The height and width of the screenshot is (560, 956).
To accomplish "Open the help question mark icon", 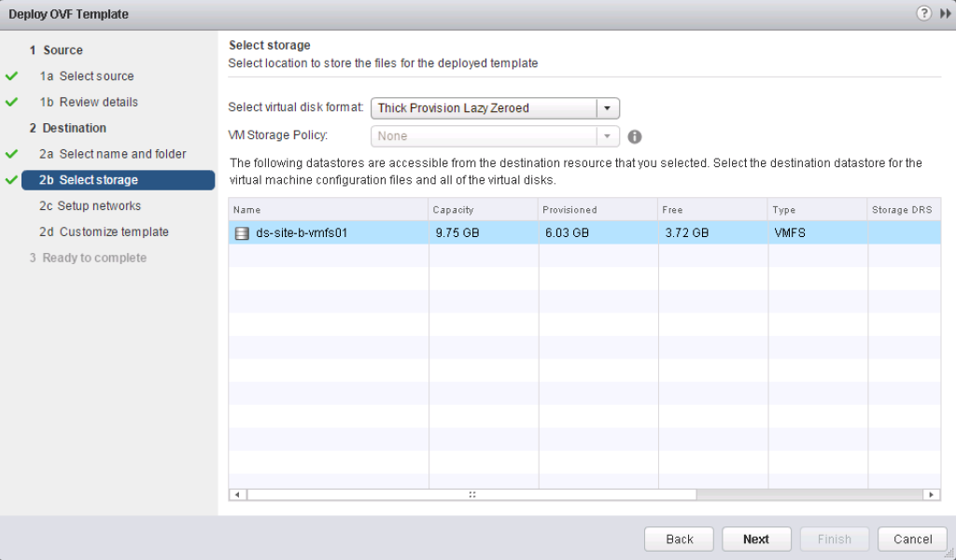I will (x=923, y=13).
